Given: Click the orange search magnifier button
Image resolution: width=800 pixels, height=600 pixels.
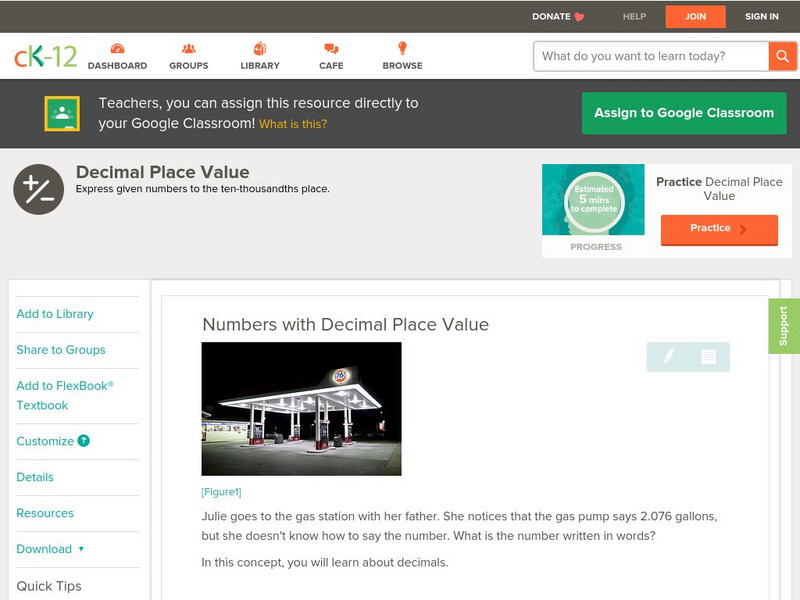Looking at the screenshot, I should click(x=782, y=56).
